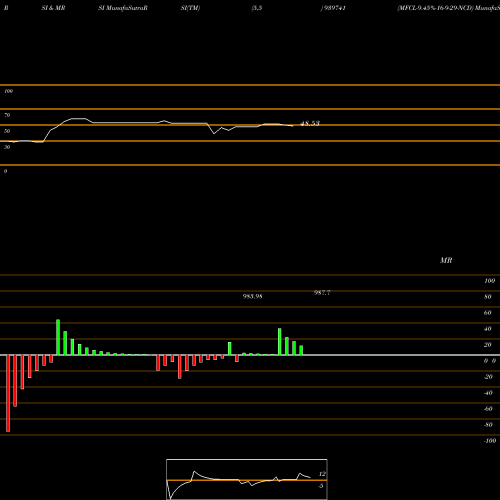Click the mini chart value 12
Image resolution: width=500 pixels, height=500 pixels.
click(x=322, y=474)
